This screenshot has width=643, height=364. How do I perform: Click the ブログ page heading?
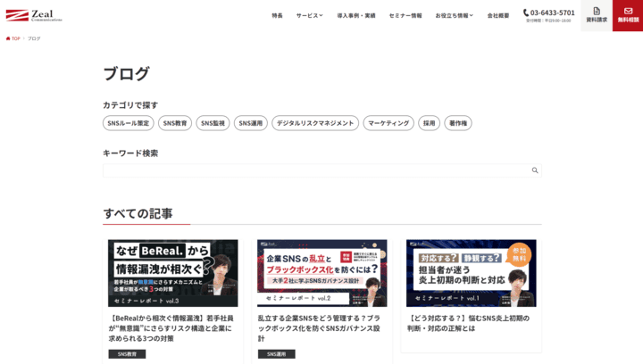click(x=126, y=74)
